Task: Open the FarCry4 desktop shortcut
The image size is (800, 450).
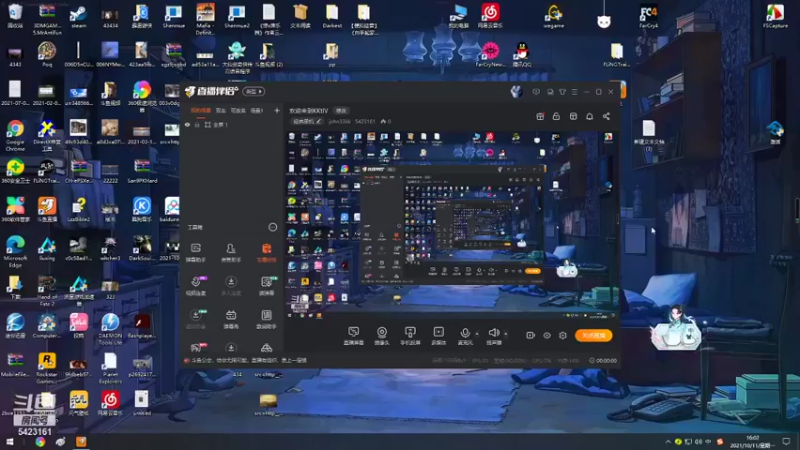Action: (x=648, y=16)
